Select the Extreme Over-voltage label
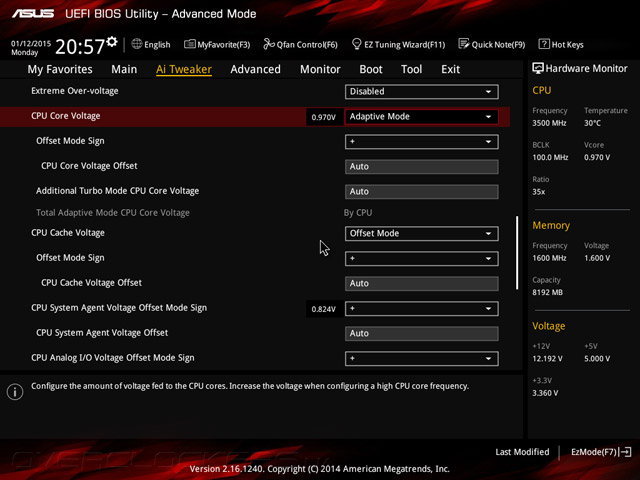The width and height of the screenshot is (640, 480). [x=75, y=91]
